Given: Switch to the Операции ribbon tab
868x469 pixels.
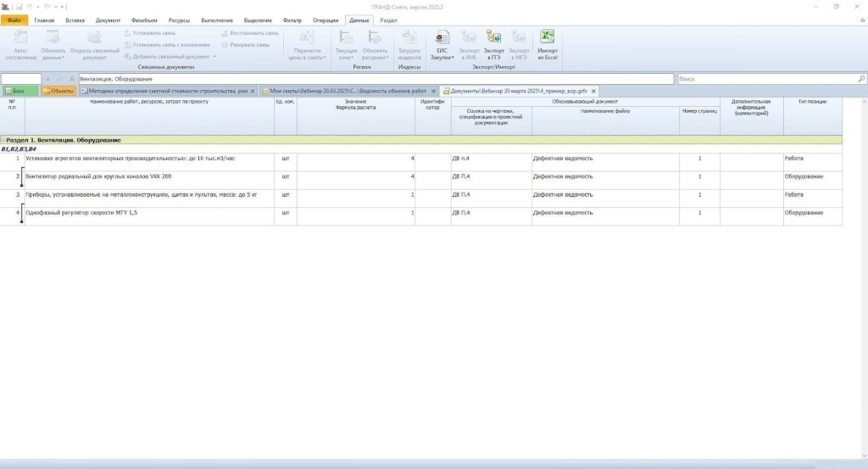Looking at the screenshot, I should (325, 20).
